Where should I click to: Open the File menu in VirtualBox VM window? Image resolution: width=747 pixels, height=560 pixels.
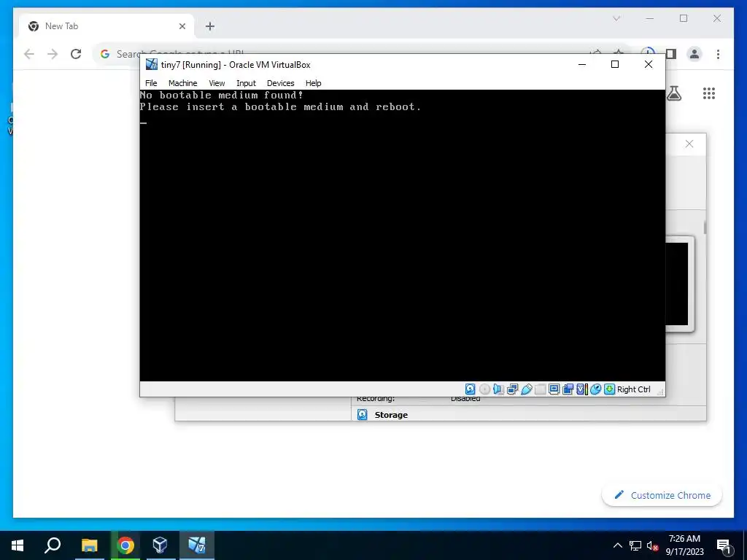151,83
